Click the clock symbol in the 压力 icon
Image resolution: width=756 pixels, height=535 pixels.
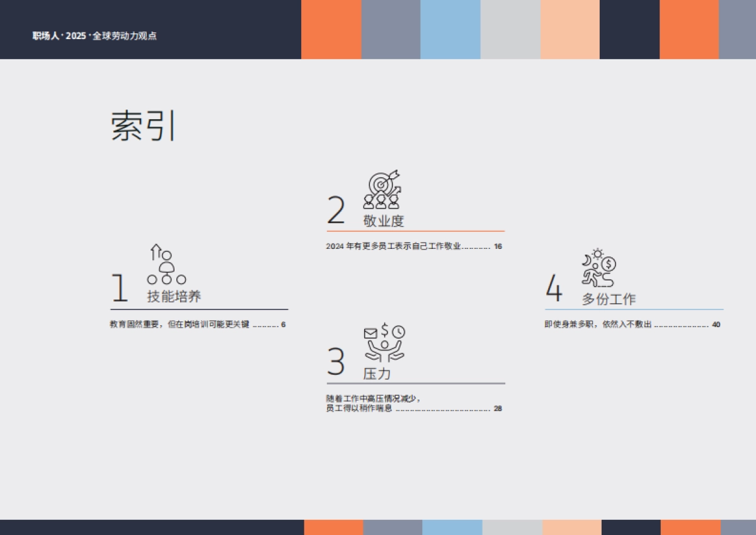click(x=399, y=332)
